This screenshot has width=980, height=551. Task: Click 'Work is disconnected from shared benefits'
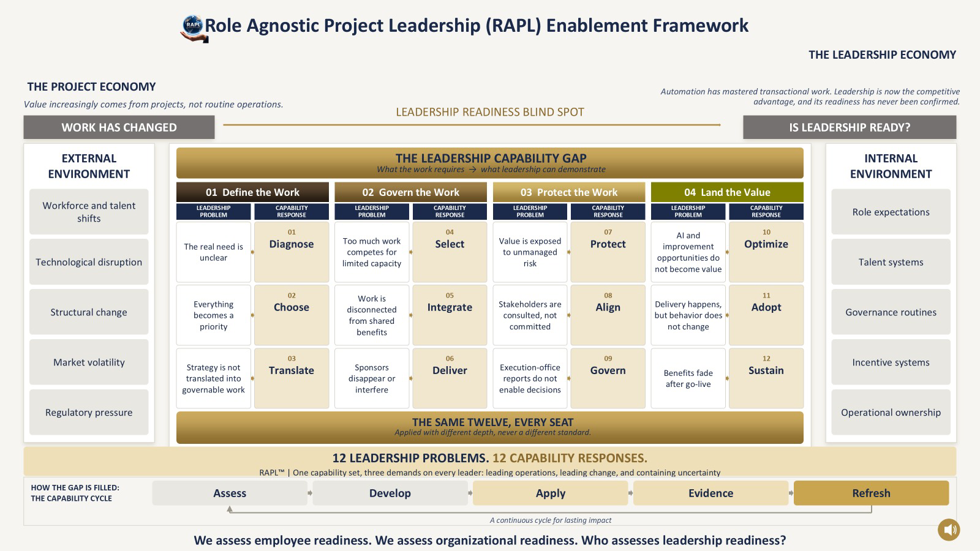(x=372, y=315)
